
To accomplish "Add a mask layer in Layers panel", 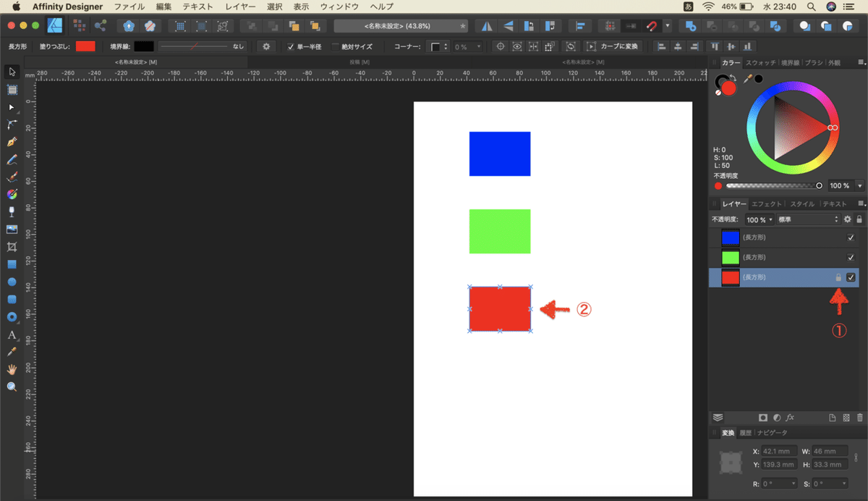I will point(762,418).
